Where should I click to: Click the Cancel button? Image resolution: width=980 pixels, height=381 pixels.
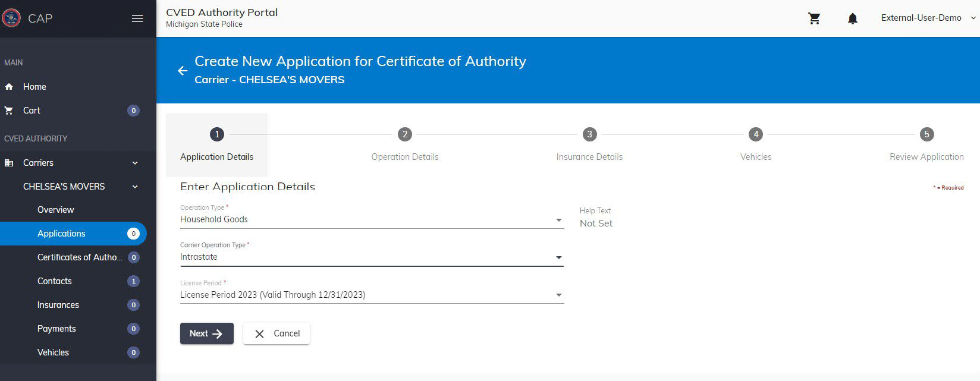tap(277, 333)
